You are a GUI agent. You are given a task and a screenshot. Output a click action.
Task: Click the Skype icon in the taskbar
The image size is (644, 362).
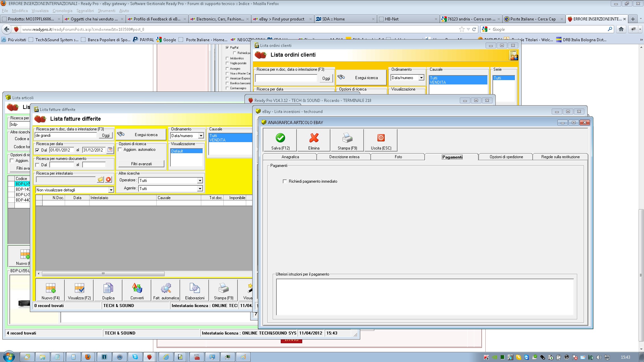[135, 357]
